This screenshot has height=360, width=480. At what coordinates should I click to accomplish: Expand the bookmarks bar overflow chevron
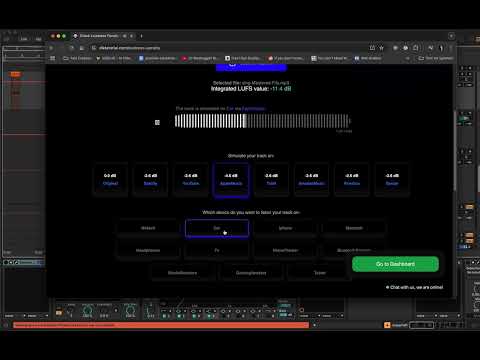coord(407,58)
